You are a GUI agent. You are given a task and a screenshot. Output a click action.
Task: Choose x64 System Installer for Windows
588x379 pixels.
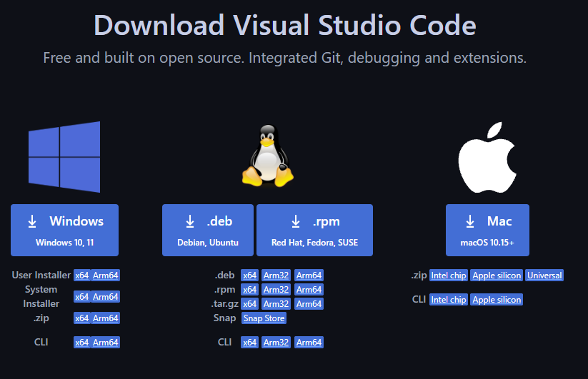click(81, 297)
